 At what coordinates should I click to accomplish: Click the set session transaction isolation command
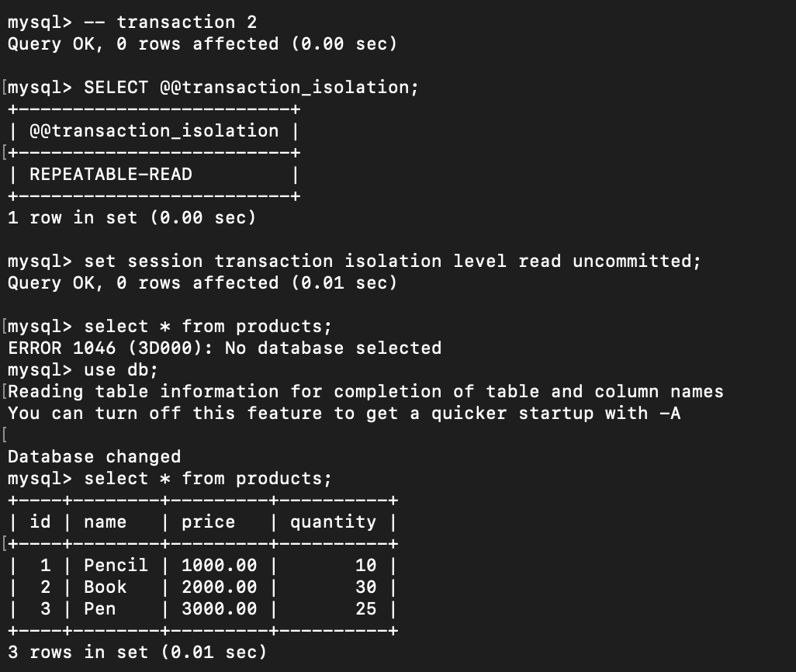click(x=392, y=261)
